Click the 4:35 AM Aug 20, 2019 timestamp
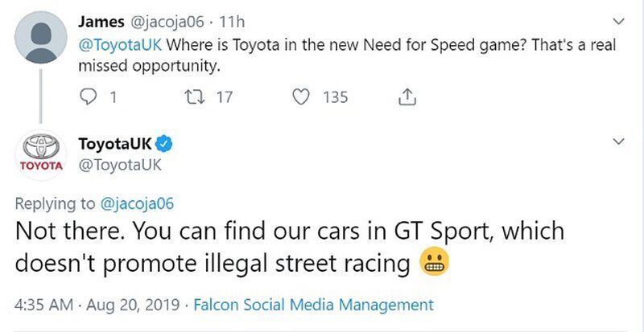 (x=97, y=305)
